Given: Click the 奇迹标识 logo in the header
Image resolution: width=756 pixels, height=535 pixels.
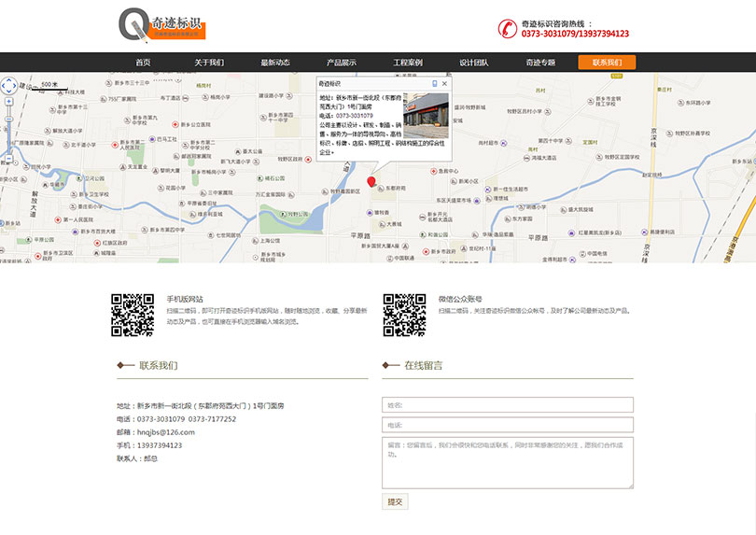Looking at the screenshot, I should click(x=162, y=25).
